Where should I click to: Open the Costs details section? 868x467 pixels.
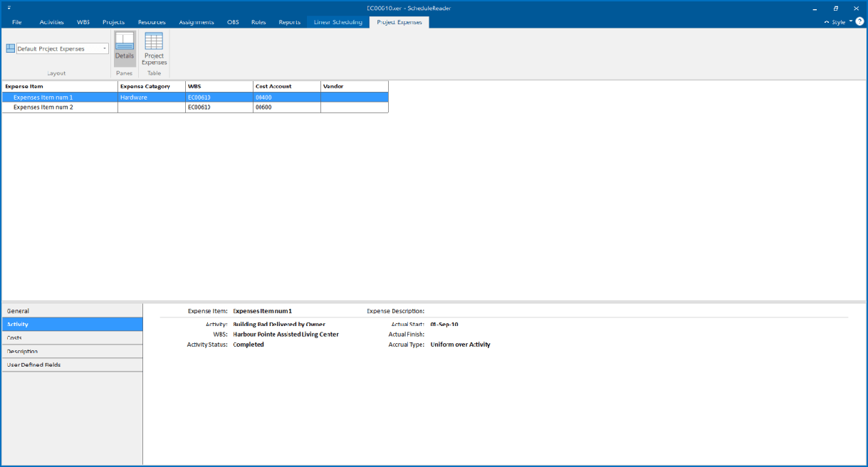coord(72,337)
